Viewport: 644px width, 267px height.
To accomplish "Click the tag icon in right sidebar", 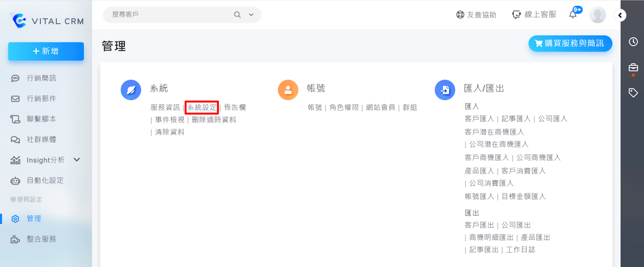I will (x=633, y=93).
